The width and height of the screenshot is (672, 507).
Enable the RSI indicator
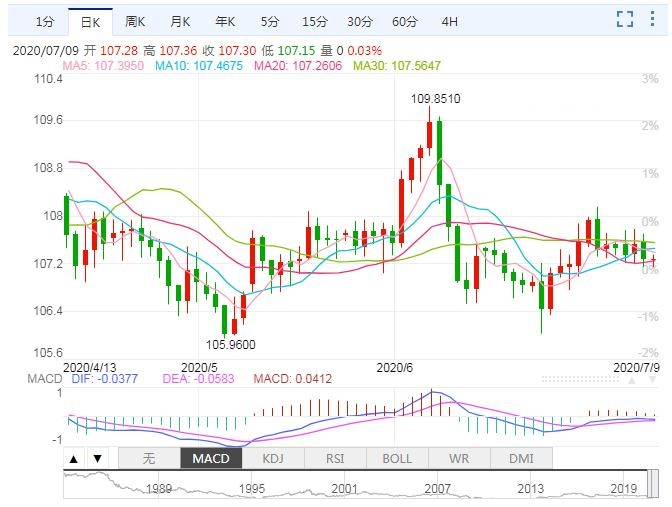coord(335,459)
